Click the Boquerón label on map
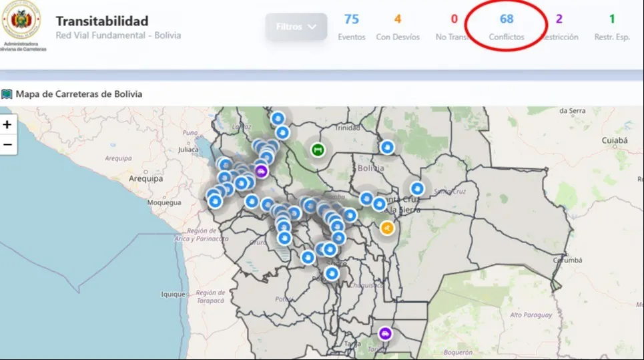 [x=458, y=352]
